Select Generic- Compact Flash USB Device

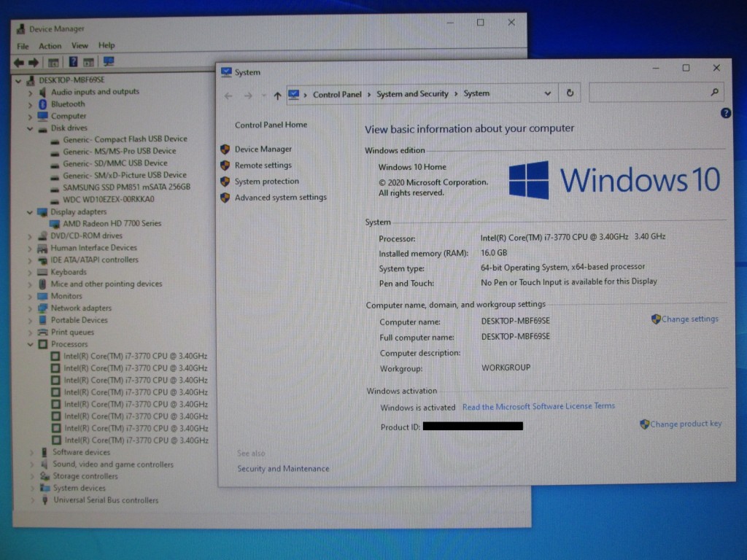tap(125, 139)
